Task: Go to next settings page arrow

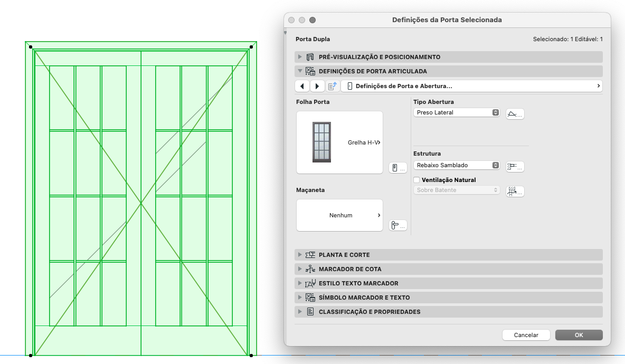Action: click(x=317, y=86)
